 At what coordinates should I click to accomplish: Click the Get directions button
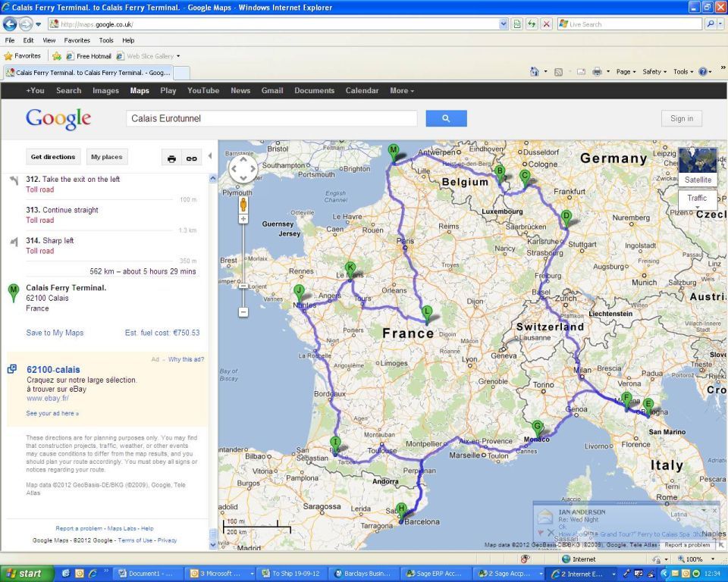point(53,157)
